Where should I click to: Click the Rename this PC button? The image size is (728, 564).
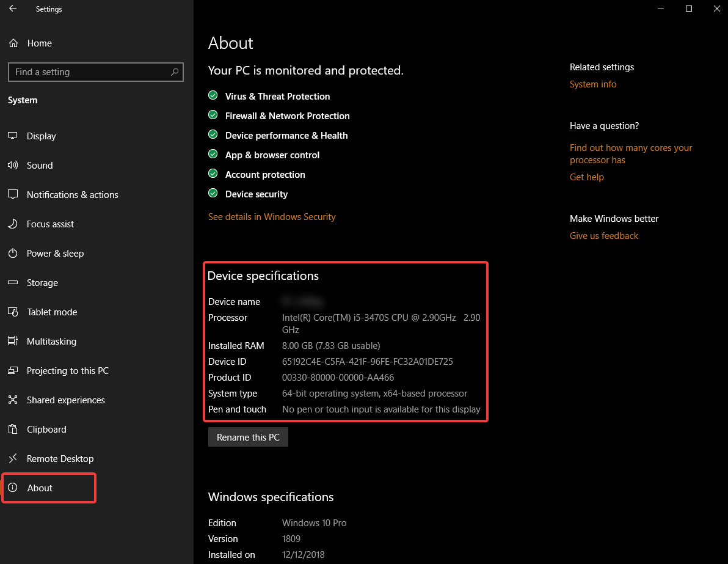(x=248, y=437)
